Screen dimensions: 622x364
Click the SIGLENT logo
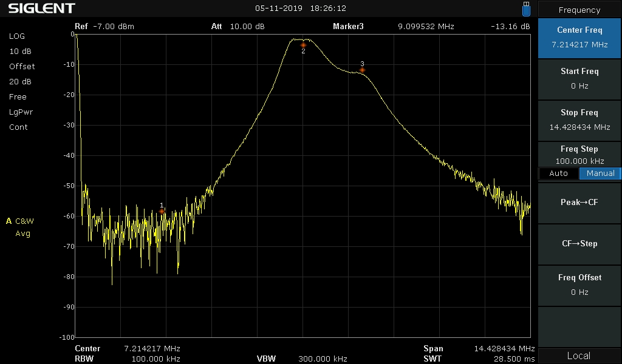tap(42, 8)
